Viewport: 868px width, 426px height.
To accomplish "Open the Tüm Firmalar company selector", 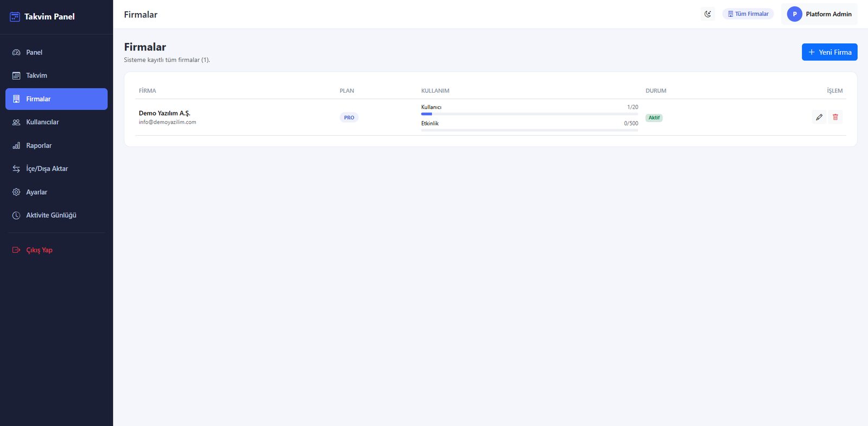I will click(x=748, y=14).
